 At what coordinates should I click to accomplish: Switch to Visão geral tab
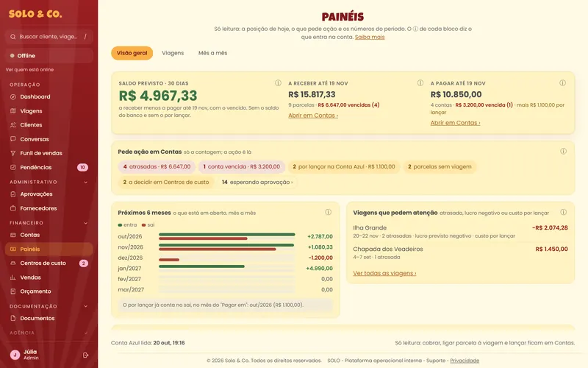132,53
